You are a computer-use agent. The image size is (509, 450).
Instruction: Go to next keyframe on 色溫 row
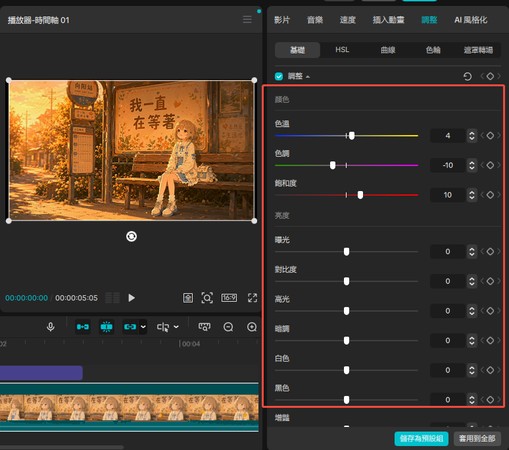499,136
